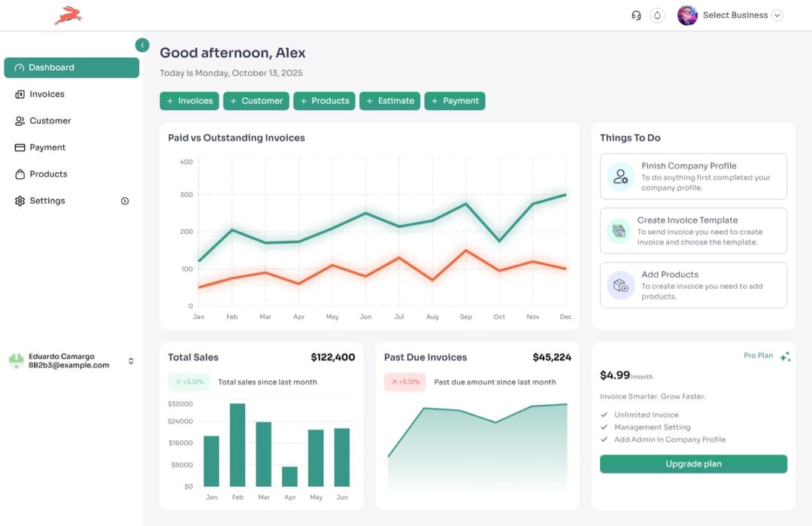
Task: Open the Eduardo Camargo account switcher
Action: 71,360
